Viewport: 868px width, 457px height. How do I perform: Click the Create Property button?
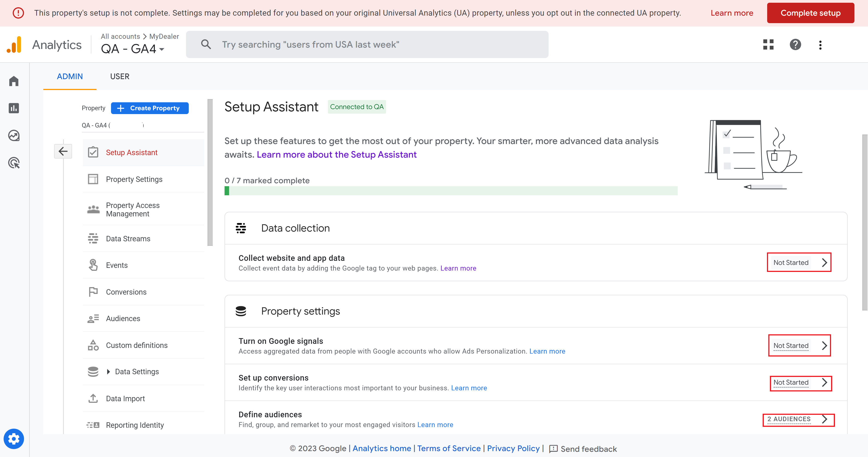coord(150,108)
